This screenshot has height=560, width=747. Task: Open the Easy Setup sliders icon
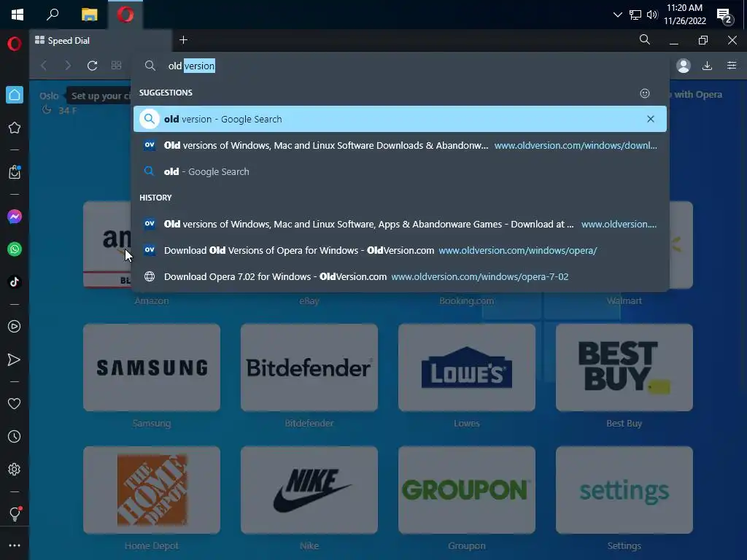[732, 66]
